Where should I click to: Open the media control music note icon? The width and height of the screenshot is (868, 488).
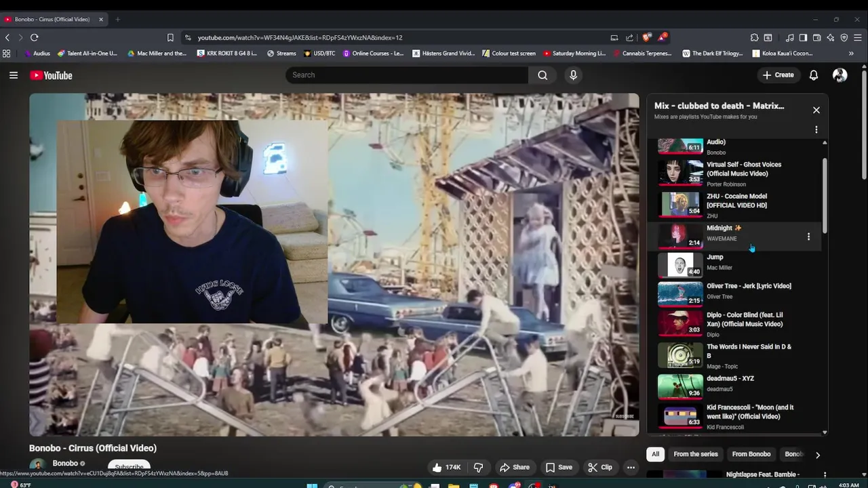click(x=790, y=37)
